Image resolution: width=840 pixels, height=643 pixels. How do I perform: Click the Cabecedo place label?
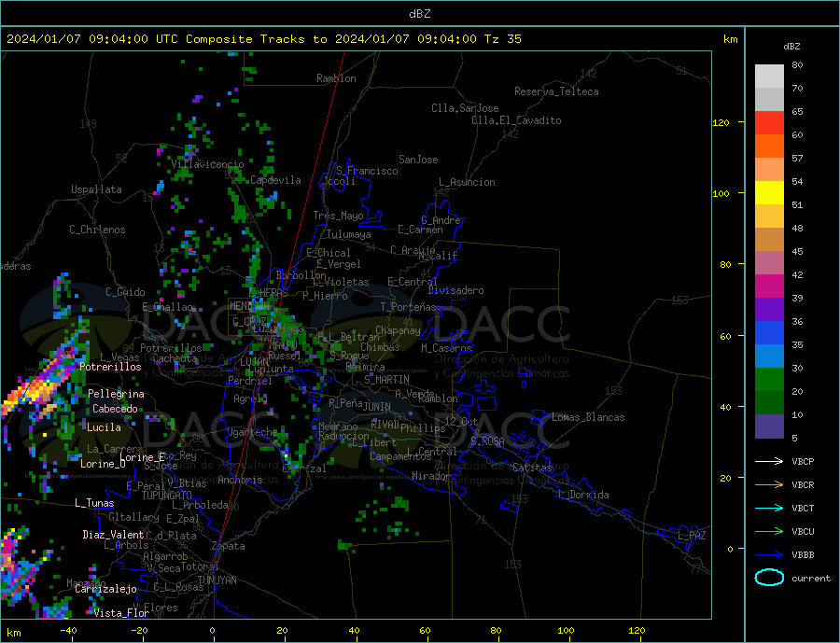115,409
